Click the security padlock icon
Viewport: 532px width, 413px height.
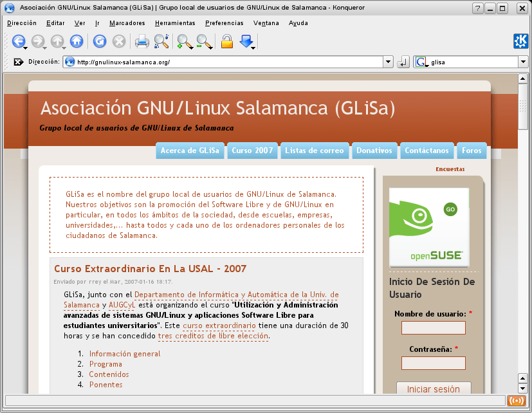[226, 42]
